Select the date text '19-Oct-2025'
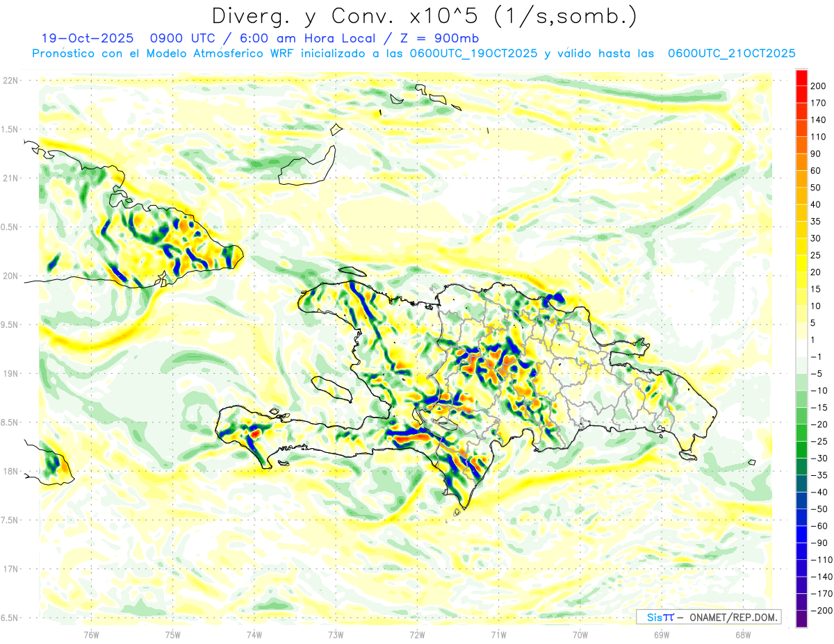This screenshot has width=834, height=644. pyautogui.click(x=87, y=38)
